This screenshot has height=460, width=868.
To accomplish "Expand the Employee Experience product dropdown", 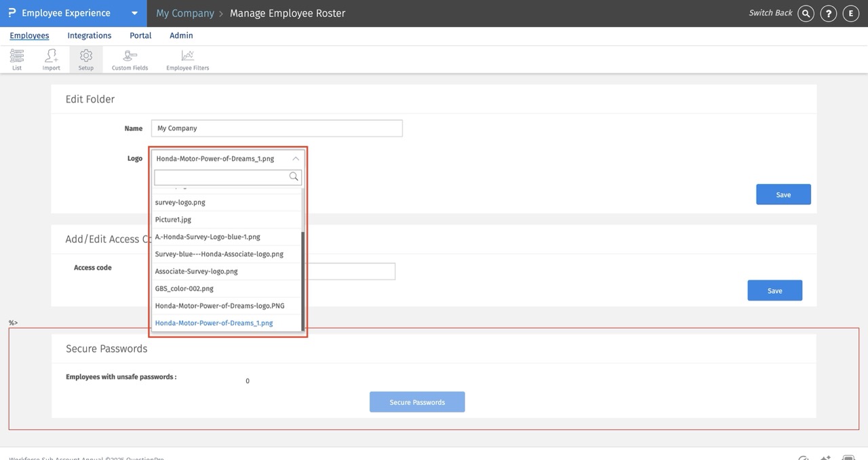I will (134, 14).
